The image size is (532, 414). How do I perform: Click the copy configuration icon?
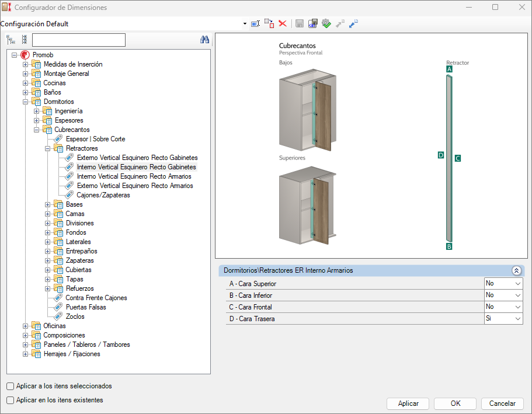269,24
